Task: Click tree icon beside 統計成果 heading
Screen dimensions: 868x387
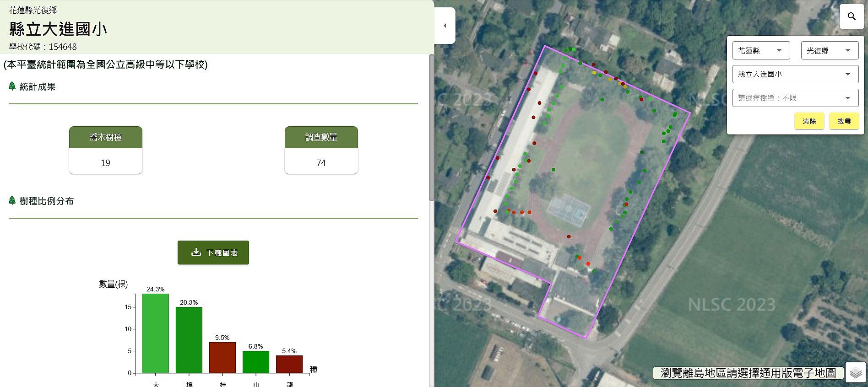Action: (x=12, y=86)
